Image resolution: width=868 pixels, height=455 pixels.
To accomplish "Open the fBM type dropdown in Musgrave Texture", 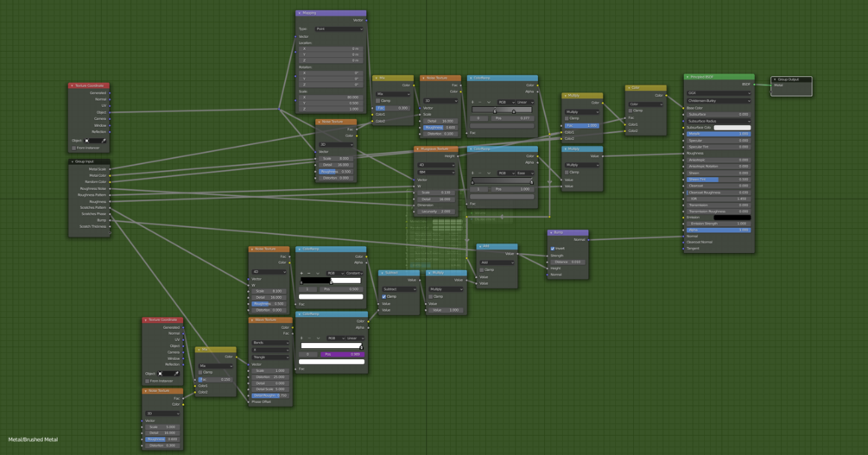I will (436, 172).
